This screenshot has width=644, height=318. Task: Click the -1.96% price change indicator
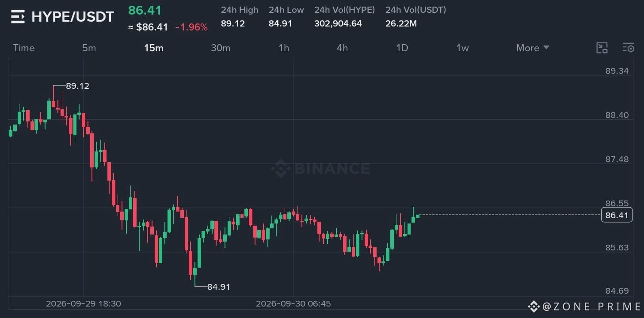coord(191,27)
